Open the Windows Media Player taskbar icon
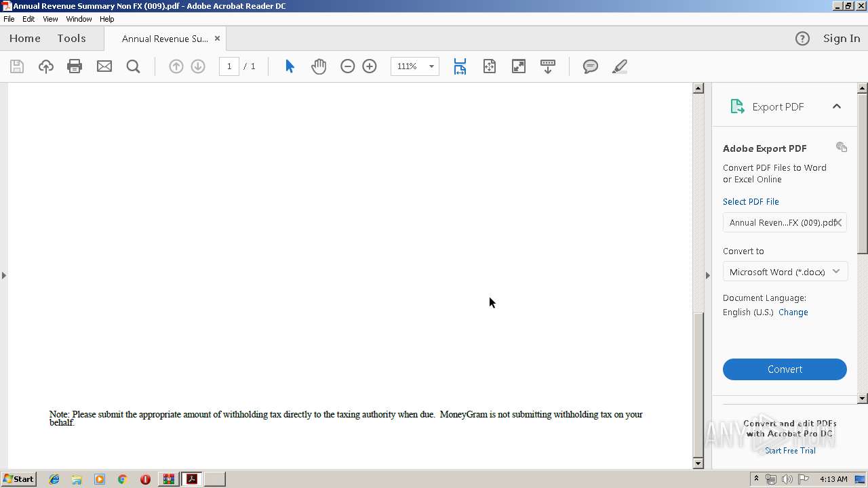This screenshot has height=488, width=868. (x=100, y=479)
